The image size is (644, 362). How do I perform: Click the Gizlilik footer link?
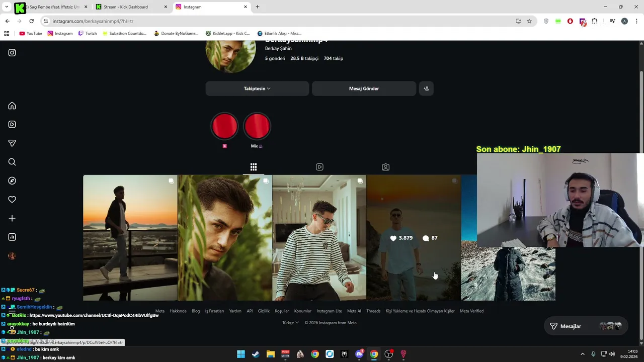264,311
